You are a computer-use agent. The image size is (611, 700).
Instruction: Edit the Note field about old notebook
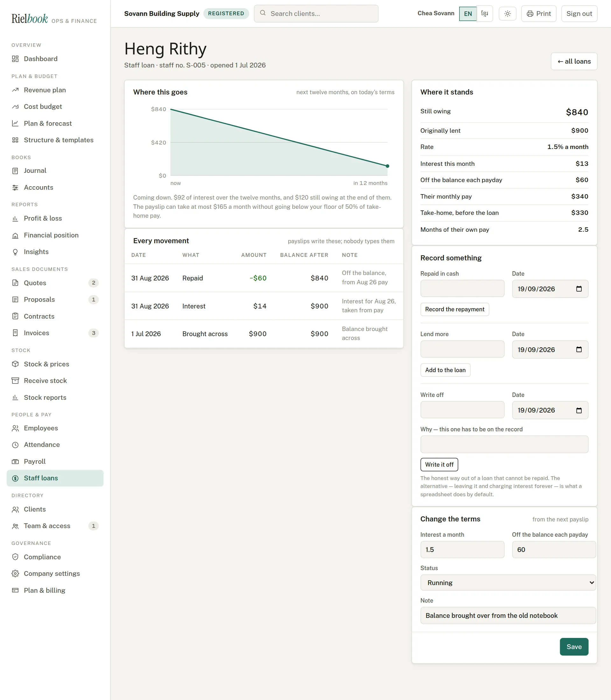coord(508,615)
